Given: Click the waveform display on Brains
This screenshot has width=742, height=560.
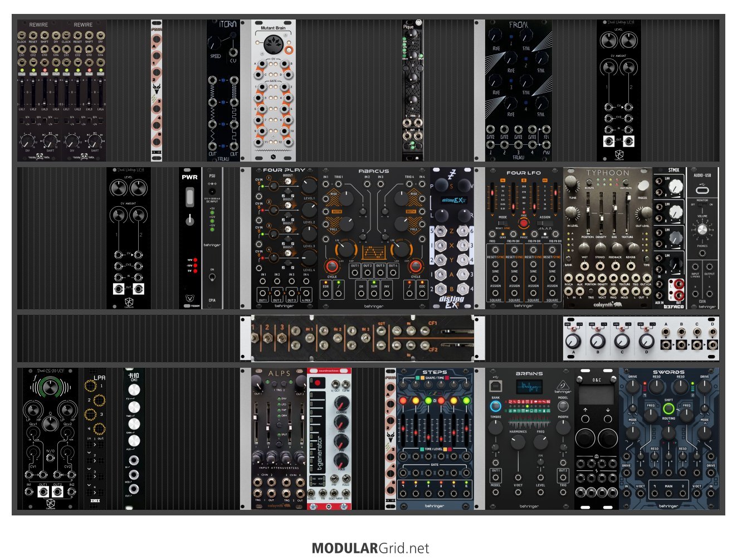Looking at the screenshot, I should (529, 387).
